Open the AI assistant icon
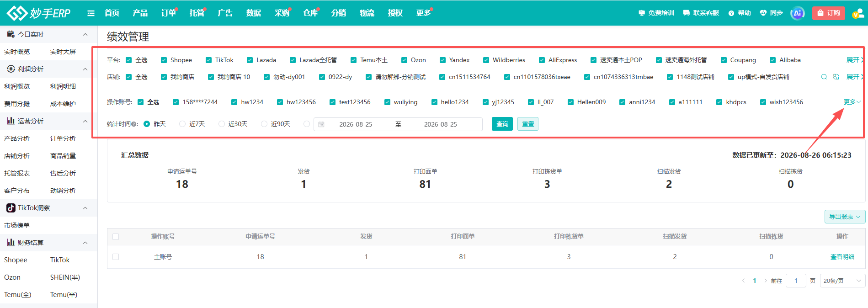 798,13
